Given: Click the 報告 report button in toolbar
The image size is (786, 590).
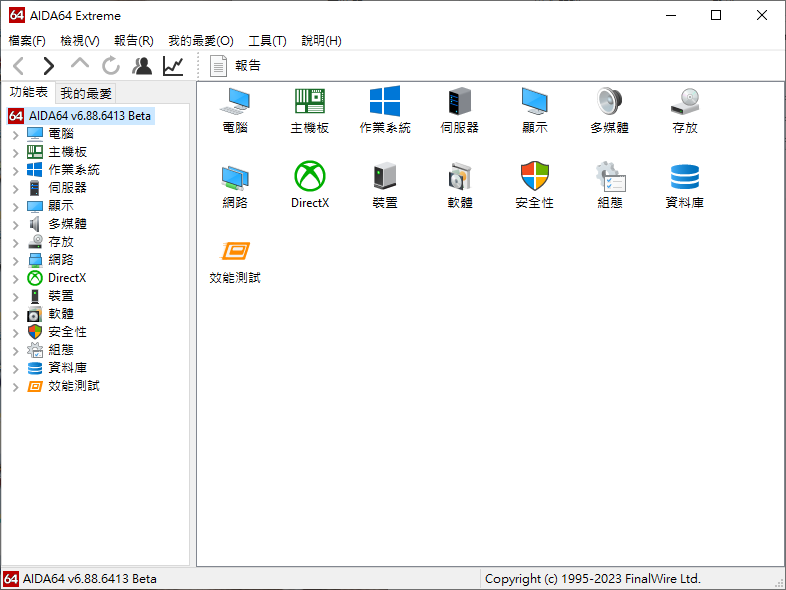Looking at the screenshot, I should coord(236,66).
